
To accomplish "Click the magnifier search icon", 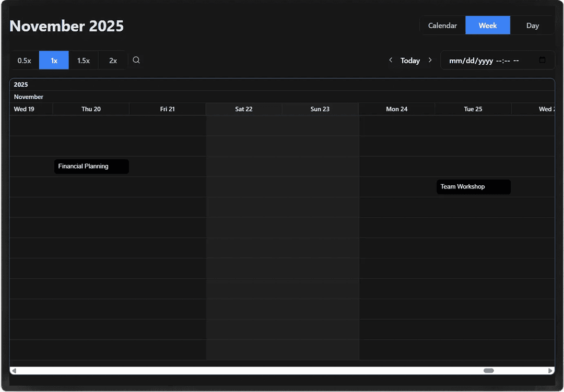I will click(136, 60).
